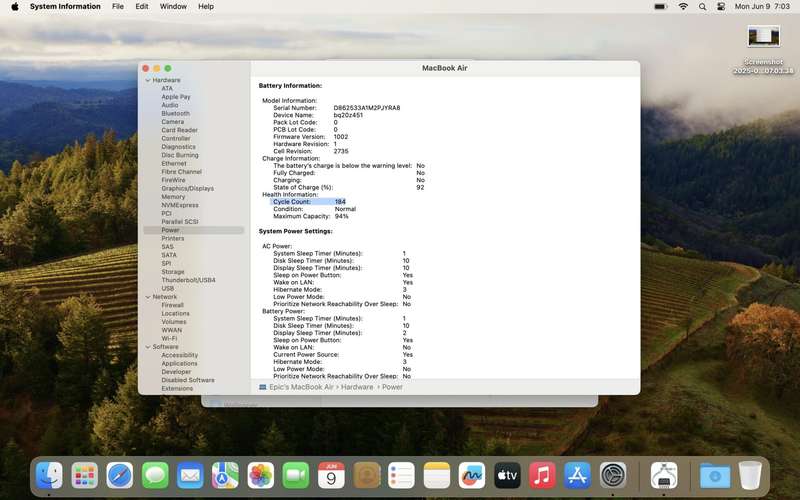800x500 pixels.
Task: Collapse the Network section in sidebar
Action: pos(148,297)
